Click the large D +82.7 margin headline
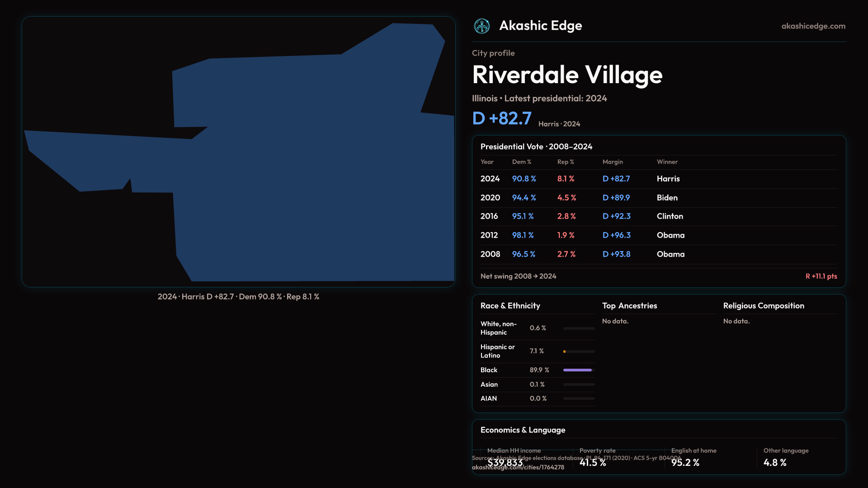 (x=501, y=118)
